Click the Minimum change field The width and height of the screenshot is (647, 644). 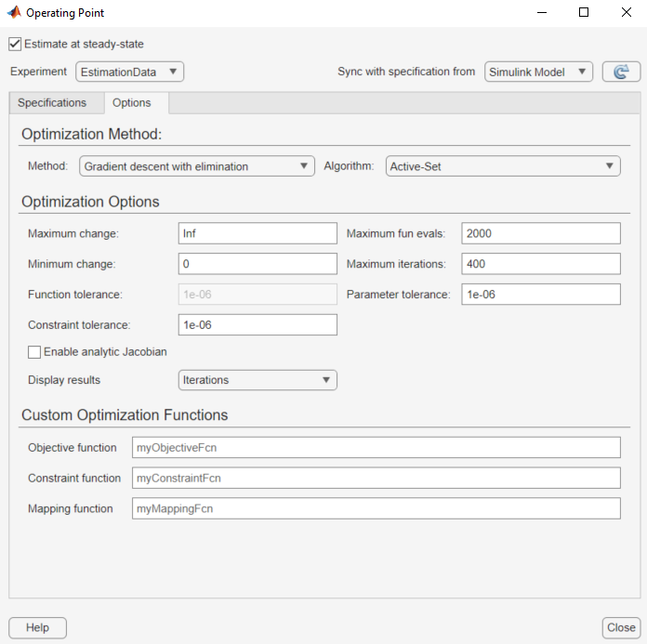[257, 264]
